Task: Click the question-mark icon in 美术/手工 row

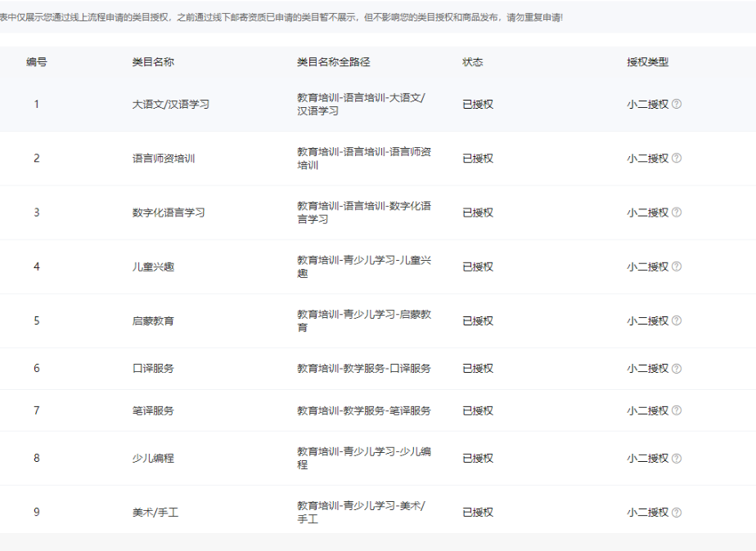Action: coord(677,513)
